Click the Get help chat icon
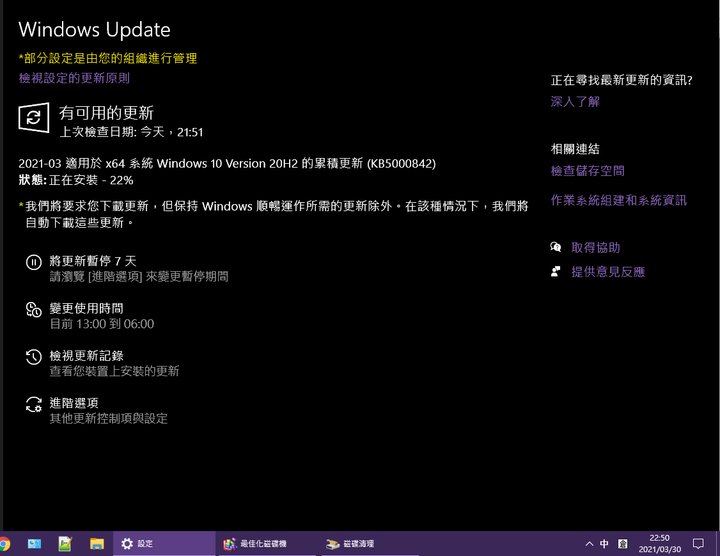 (556, 247)
